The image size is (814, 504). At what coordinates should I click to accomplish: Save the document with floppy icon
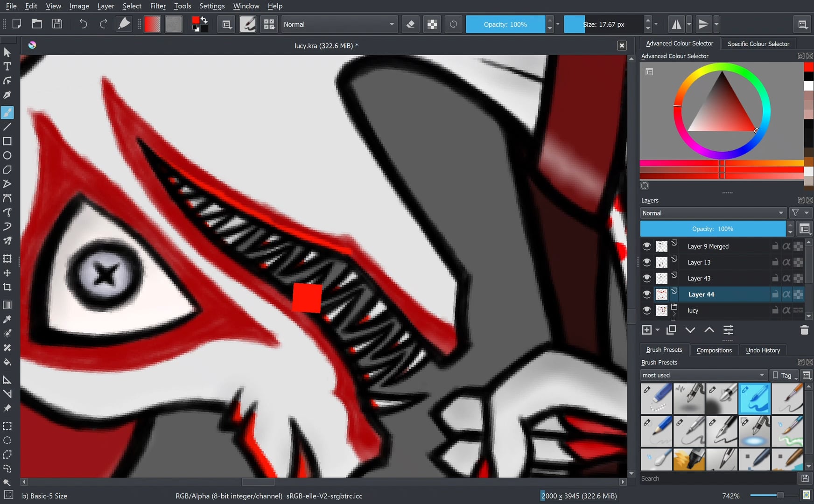coord(57,24)
